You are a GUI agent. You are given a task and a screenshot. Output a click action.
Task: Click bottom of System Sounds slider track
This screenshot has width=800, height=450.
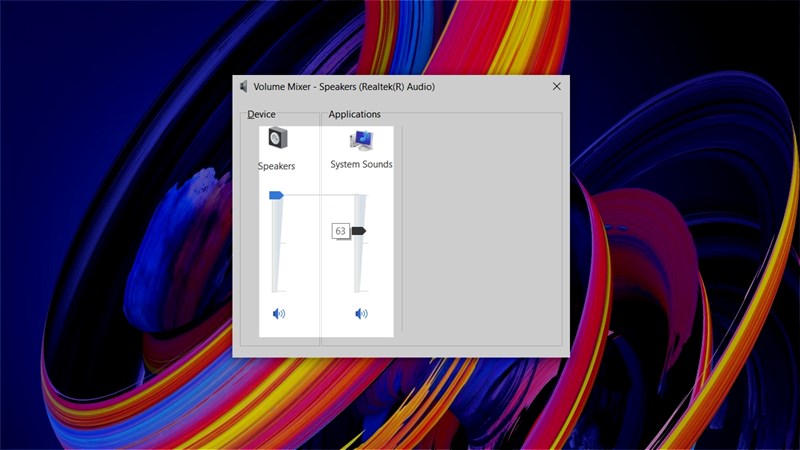pyautogui.click(x=361, y=288)
